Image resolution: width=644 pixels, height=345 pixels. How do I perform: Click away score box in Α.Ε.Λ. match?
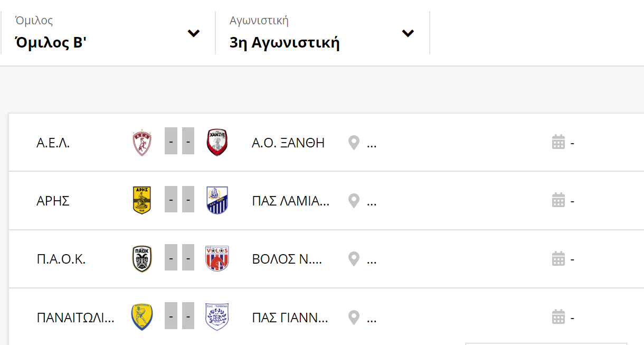tap(188, 142)
